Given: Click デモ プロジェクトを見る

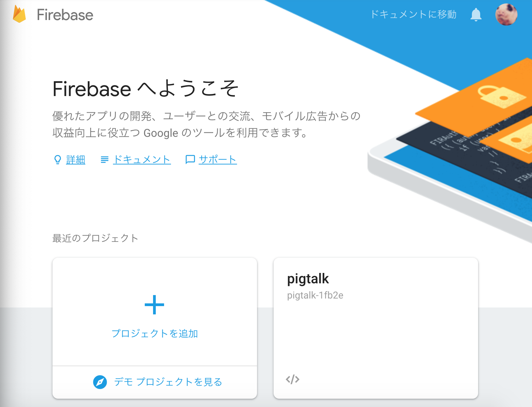Looking at the screenshot, I should [168, 382].
